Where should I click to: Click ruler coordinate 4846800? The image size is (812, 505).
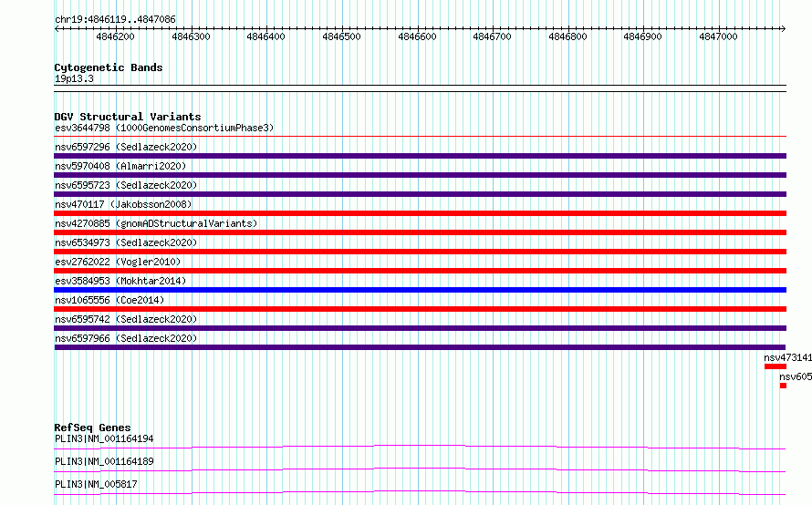(567, 36)
